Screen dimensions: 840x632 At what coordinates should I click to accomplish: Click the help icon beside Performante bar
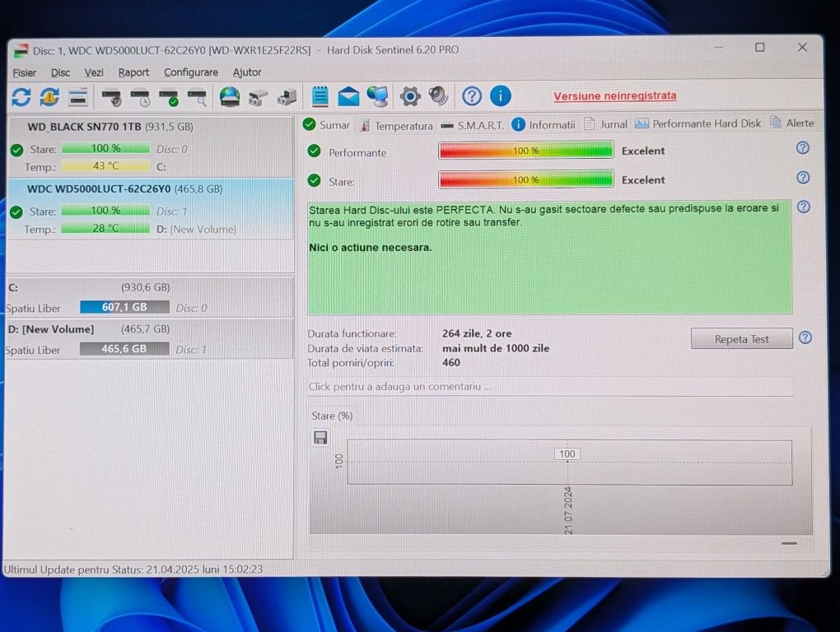(802, 147)
